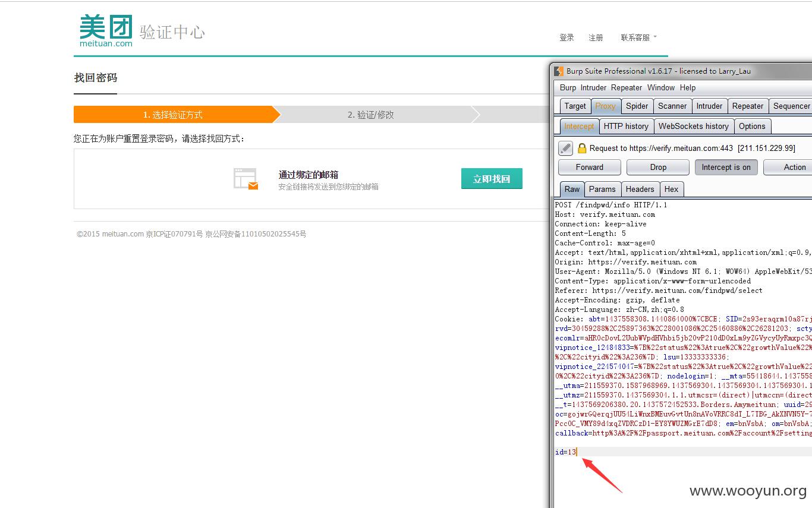Open the Intruder menu in menu bar

tap(593, 87)
